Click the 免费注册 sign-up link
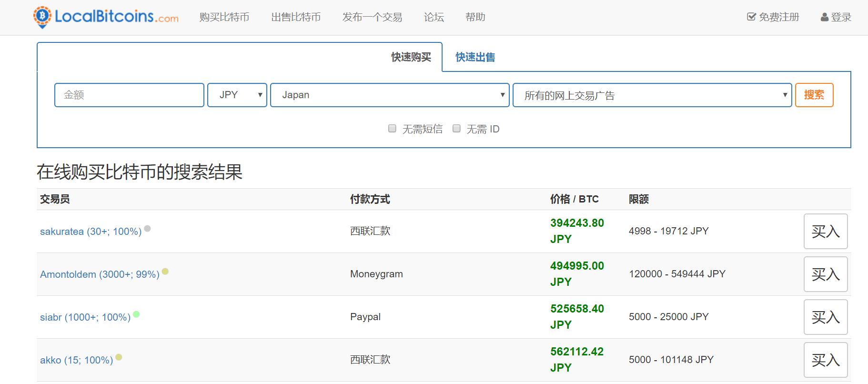Viewport: 868px width, 384px height. (773, 17)
